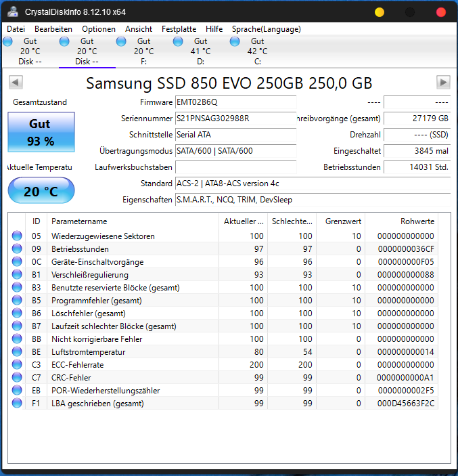The width and height of the screenshot is (458, 476).
Task: Select the Wiederzugewiesene Sektoren parameter name
Action: [103, 236]
